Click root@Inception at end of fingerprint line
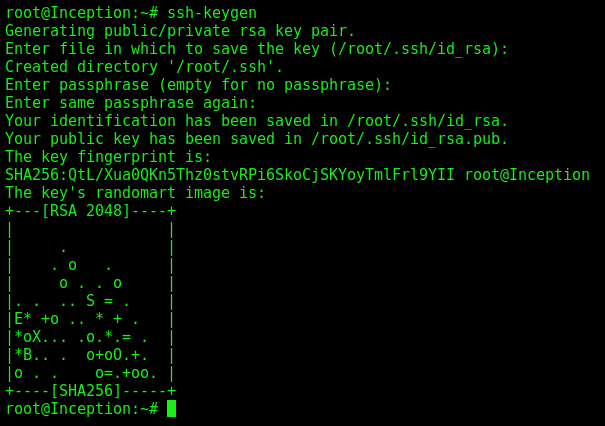This screenshot has width=605, height=426. tap(527, 175)
